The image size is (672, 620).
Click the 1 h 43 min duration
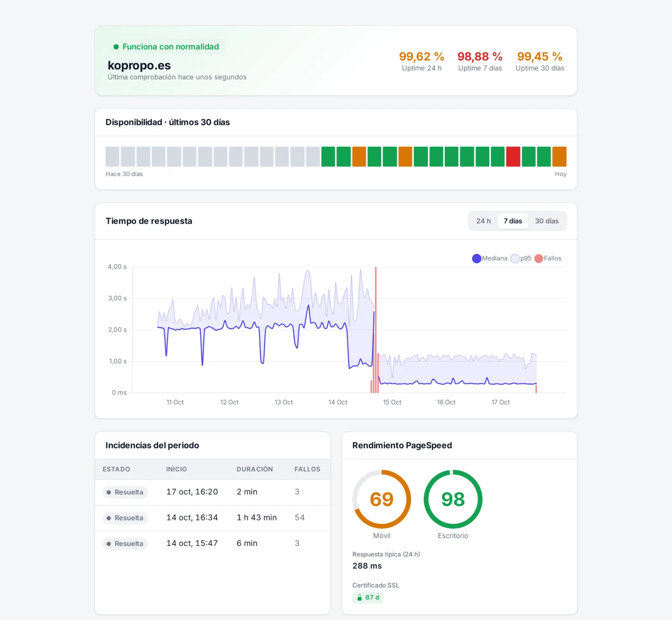click(257, 518)
